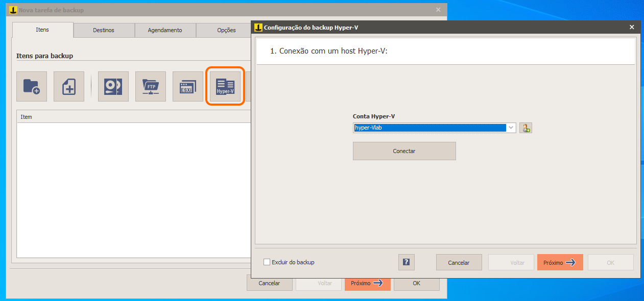Add folder item in Nova tarefa window

coord(32,87)
